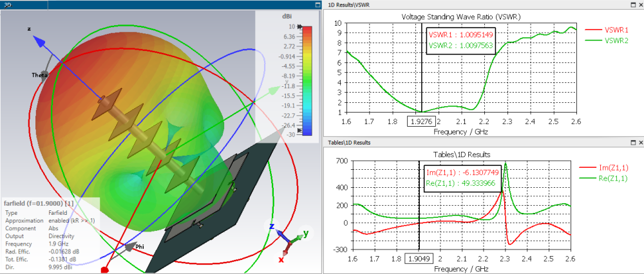
Task: Click the 1.9276 marker frequency field
Action: pos(422,121)
